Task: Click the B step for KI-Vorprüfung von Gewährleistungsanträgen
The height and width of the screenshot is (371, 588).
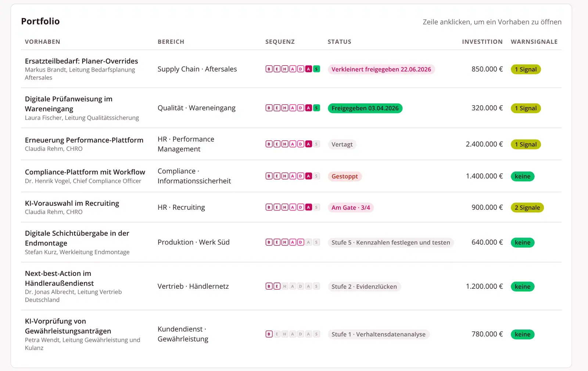Action: (269, 334)
